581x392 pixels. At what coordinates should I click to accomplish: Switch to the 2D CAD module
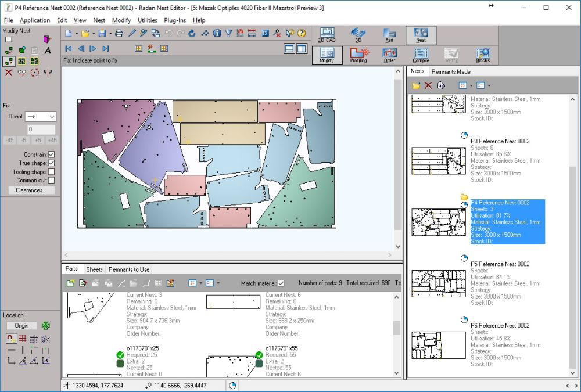click(x=327, y=34)
